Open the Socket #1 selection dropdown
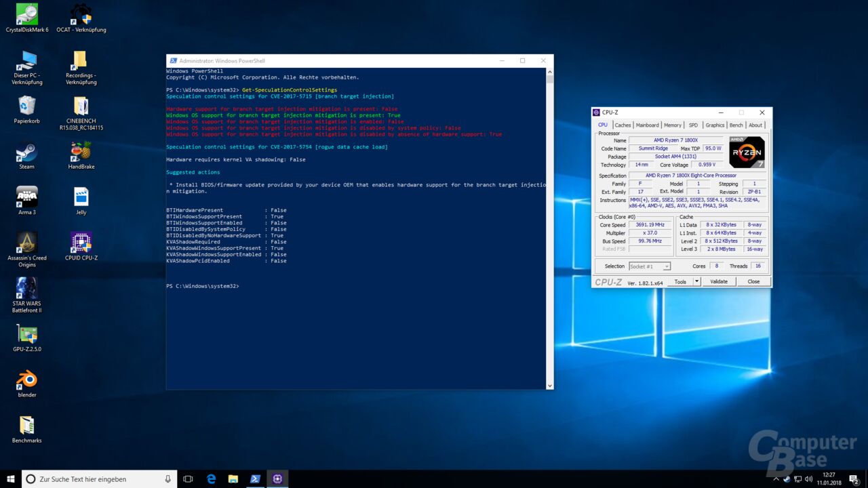The height and width of the screenshot is (488, 868). (650, 266)
